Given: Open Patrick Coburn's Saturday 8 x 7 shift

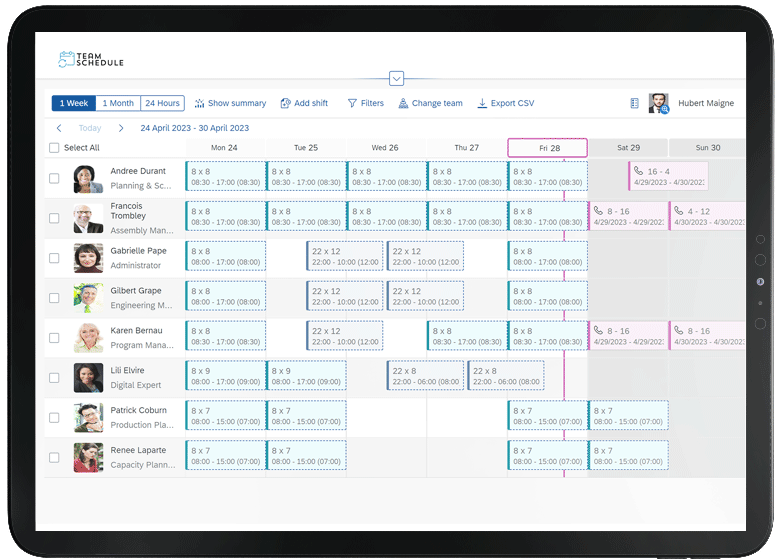Looking at the screenshot, I should coord(628,416).
